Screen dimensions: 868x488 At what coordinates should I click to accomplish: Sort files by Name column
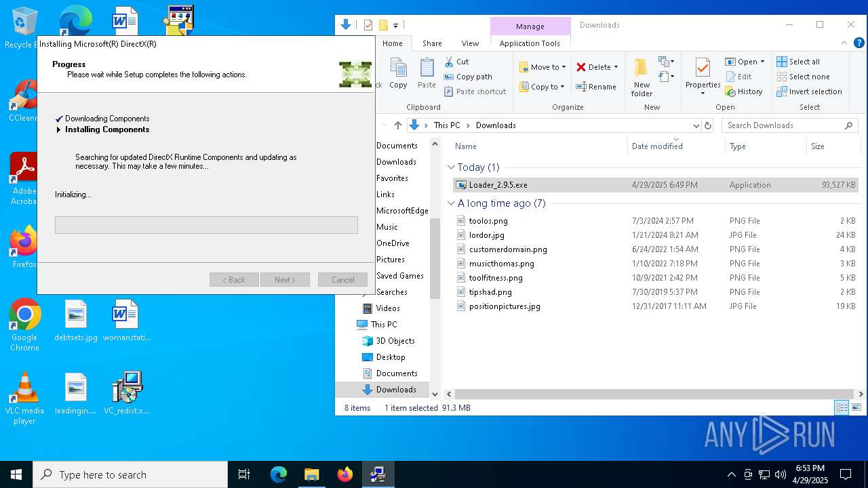(x=466, y=146)
